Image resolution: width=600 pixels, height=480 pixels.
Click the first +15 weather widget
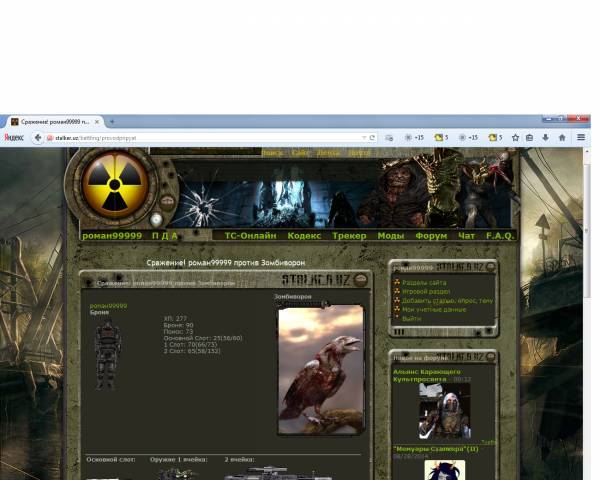414,137
